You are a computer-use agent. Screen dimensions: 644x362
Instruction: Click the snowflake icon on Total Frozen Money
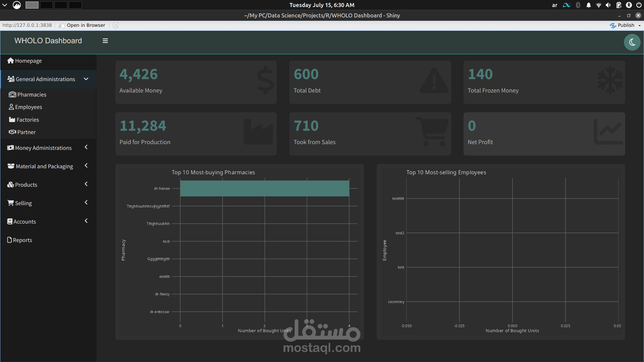(610, 80)
